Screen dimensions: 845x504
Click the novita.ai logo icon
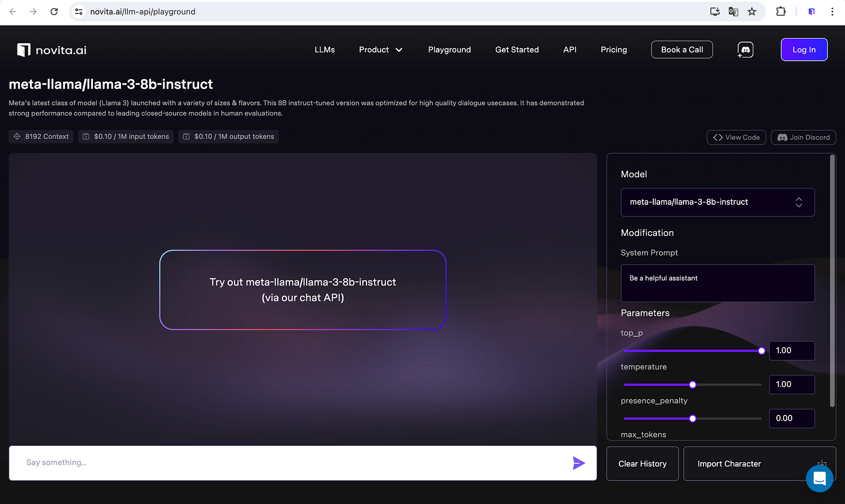(24, 50)
